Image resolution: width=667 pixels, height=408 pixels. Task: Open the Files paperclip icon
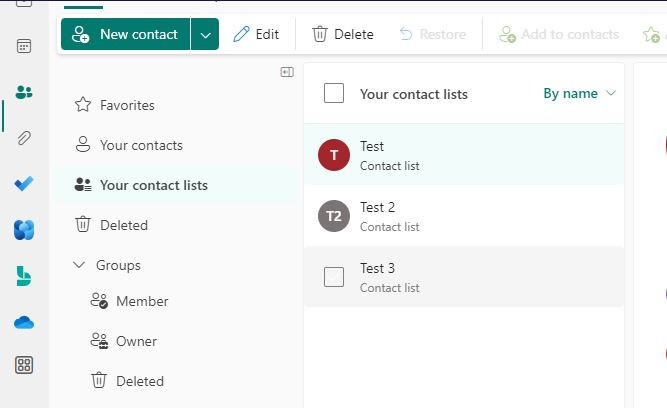(x=24, y=138)
